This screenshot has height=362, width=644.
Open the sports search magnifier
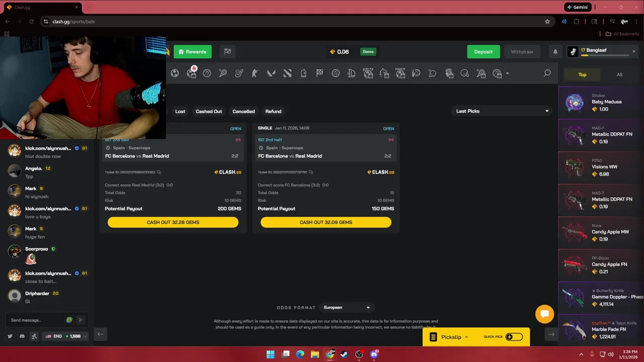pyautogui.click(x=547, y=73)
